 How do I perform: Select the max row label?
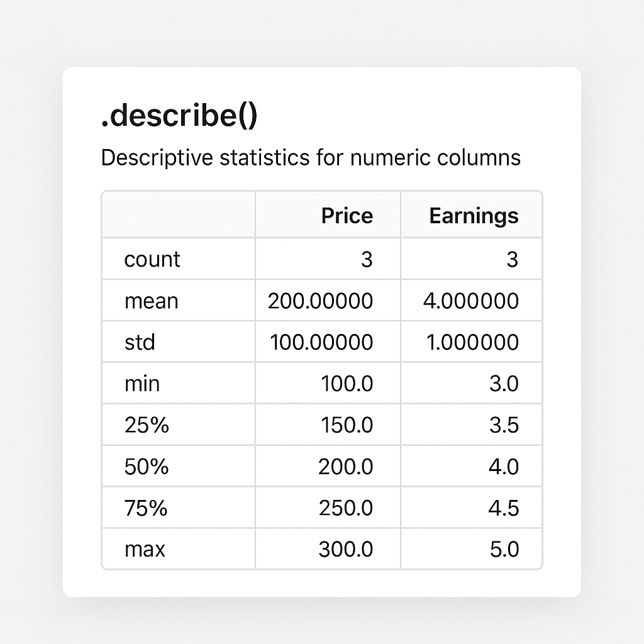tap(145, 549)
